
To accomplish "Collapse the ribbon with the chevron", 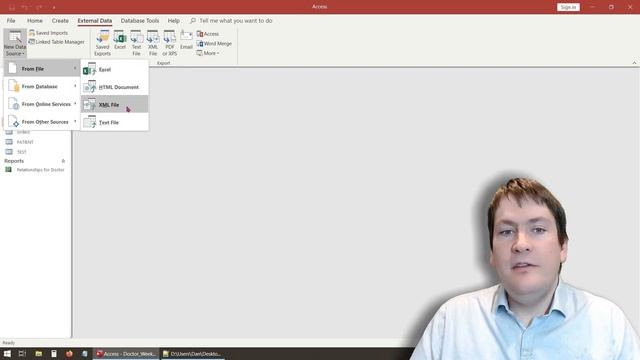I will pyautogui.click(x=634, y=62).
